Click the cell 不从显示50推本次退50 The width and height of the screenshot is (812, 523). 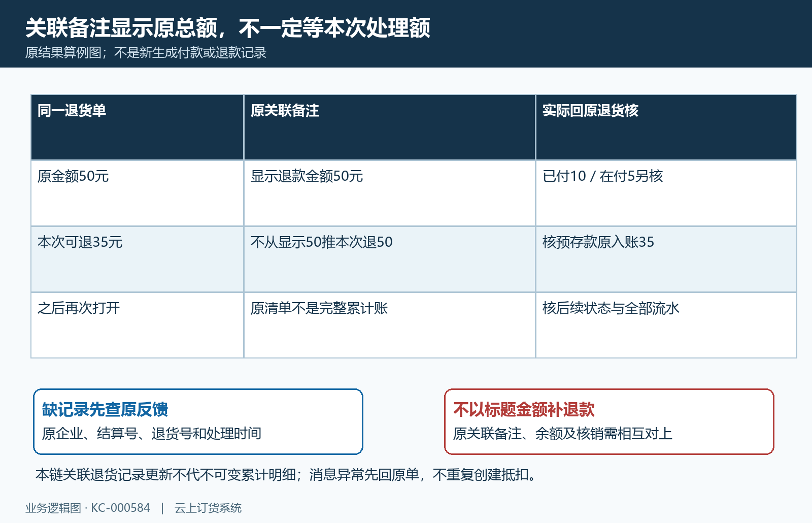tap(389, 259)
